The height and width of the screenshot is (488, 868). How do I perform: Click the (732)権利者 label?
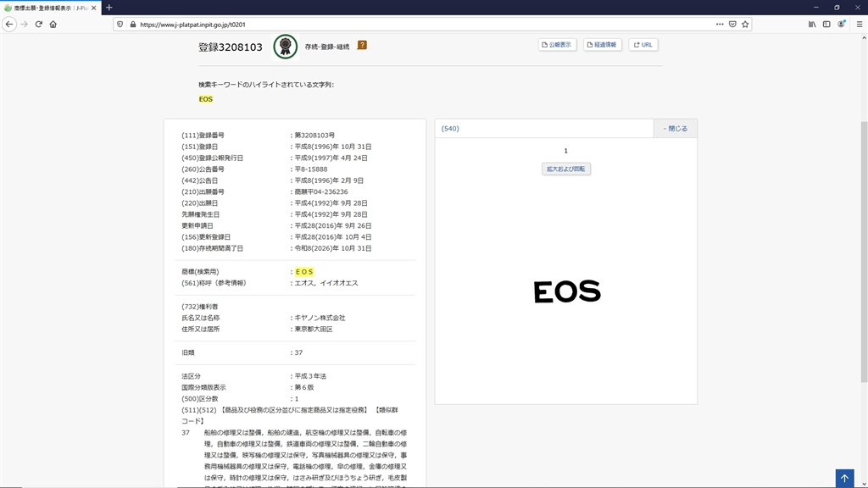[x=200, y=306]
